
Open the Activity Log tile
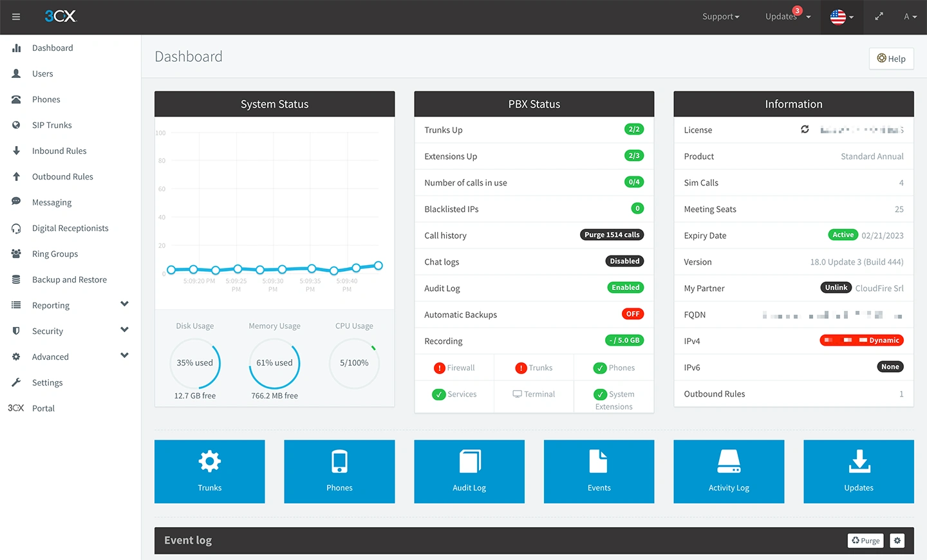tap(729, 471)
